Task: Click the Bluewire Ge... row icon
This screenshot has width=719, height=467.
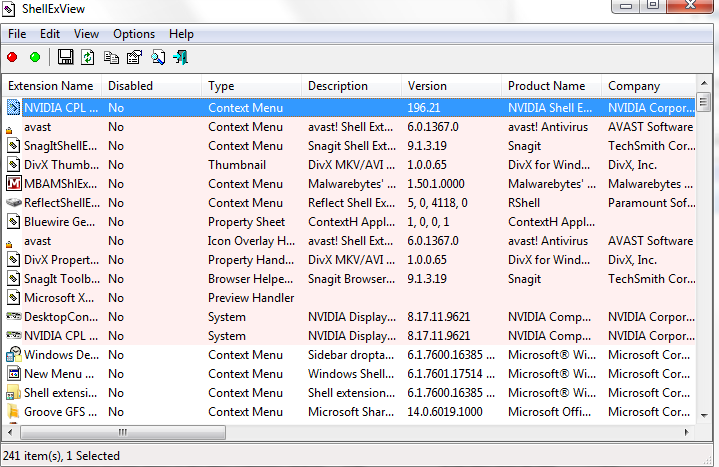Action: [14, 222]
